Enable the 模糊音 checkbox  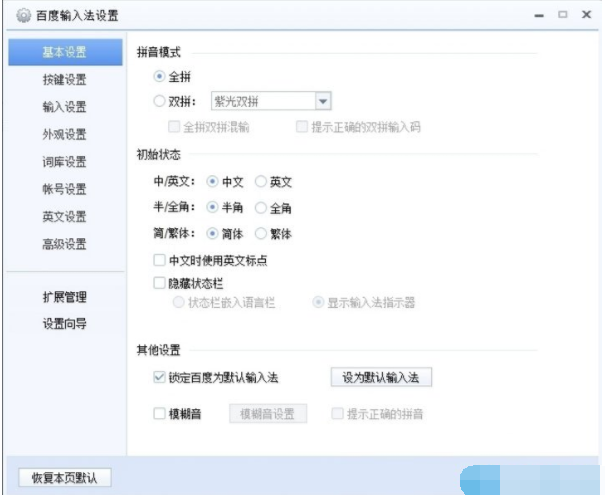pos(160,414)
